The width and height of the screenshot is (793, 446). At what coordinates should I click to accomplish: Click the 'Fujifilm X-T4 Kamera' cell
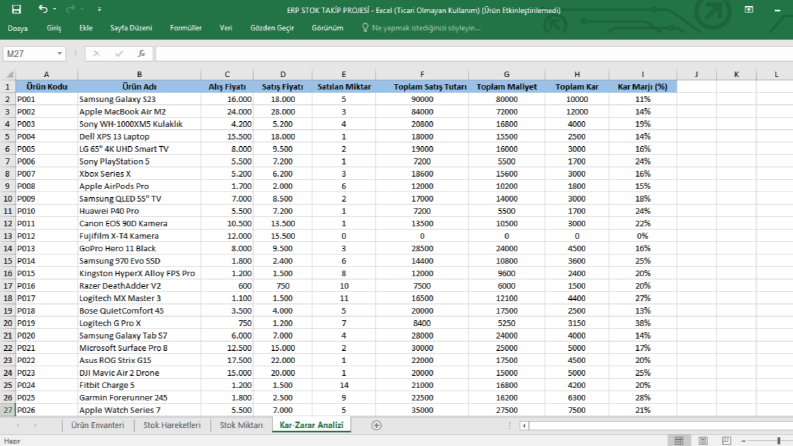coord(139,236)
